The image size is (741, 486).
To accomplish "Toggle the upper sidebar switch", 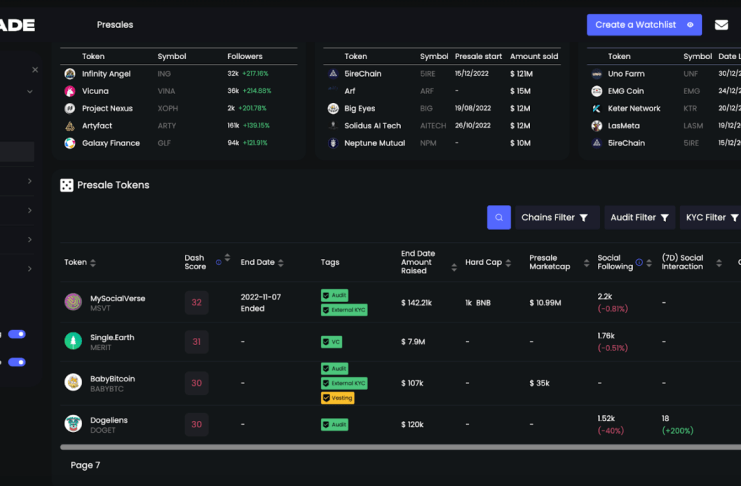I will click(17, 334).
